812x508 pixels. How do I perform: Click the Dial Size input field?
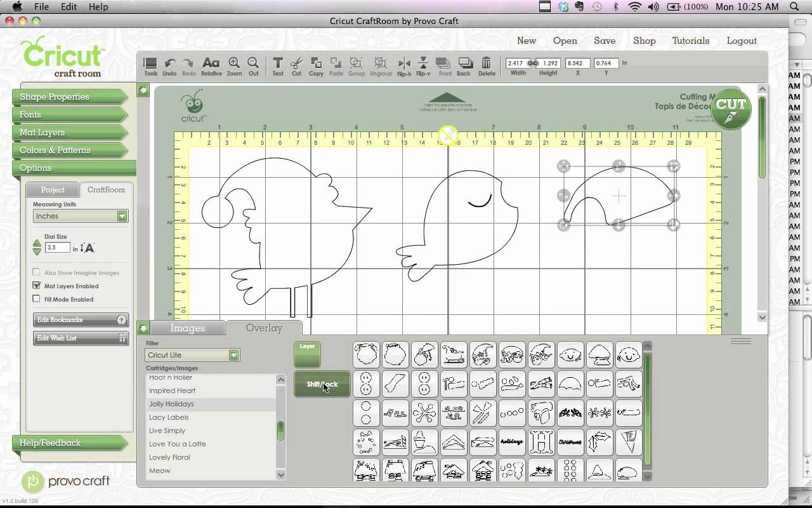57,248
